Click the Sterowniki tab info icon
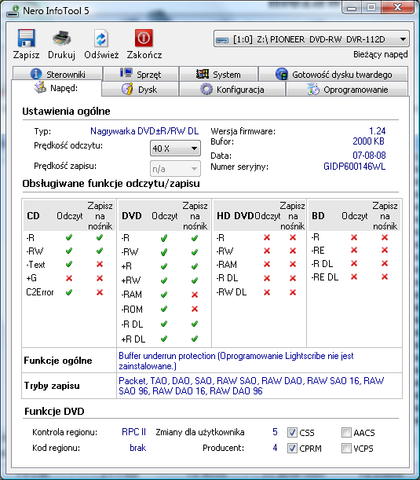This screenshot has width=420, height=480. [x=36, y=74]
